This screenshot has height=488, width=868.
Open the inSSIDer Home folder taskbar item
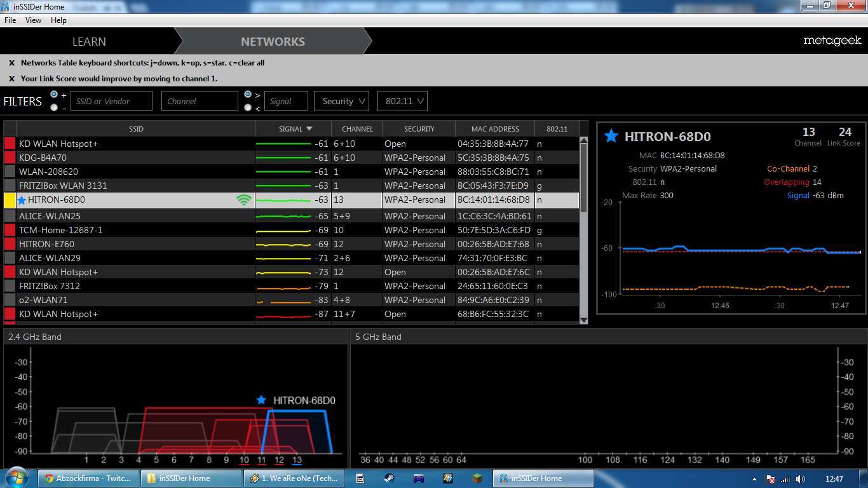(x=190, y=478)
